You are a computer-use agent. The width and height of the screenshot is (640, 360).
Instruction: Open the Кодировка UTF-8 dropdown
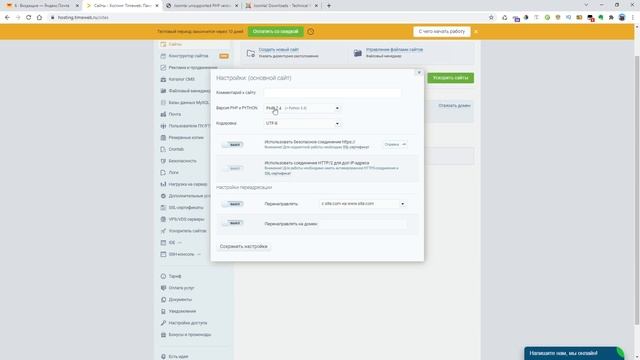coord(302,123)
